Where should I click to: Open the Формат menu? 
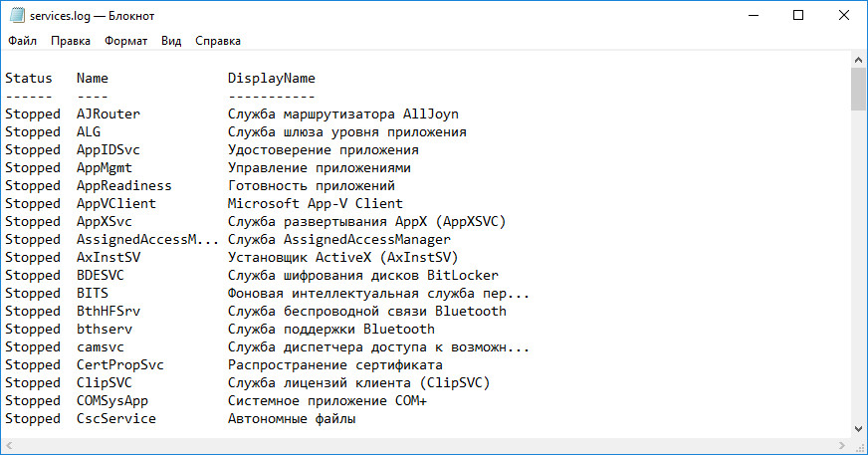click(x=126, y=41)
